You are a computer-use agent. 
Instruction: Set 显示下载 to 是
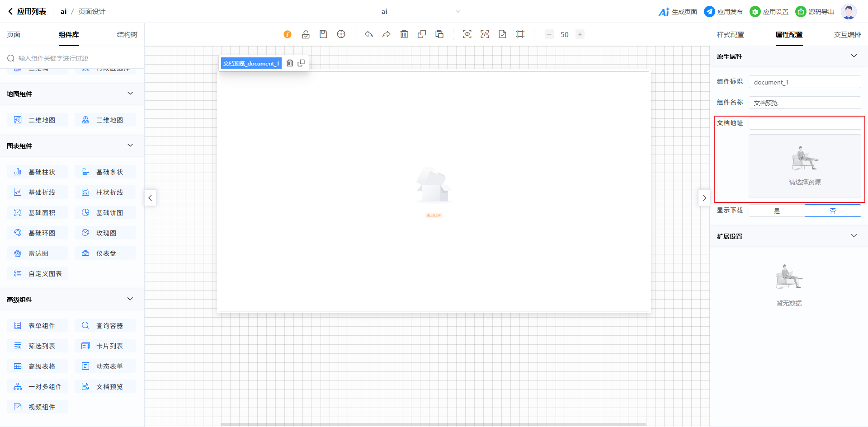tap(777, 211)
